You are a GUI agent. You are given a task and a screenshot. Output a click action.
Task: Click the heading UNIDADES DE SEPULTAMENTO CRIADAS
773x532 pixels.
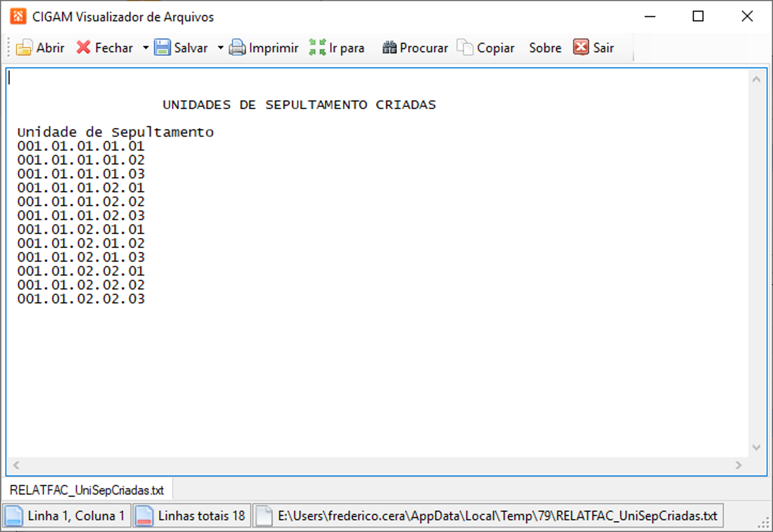(299, 105)
